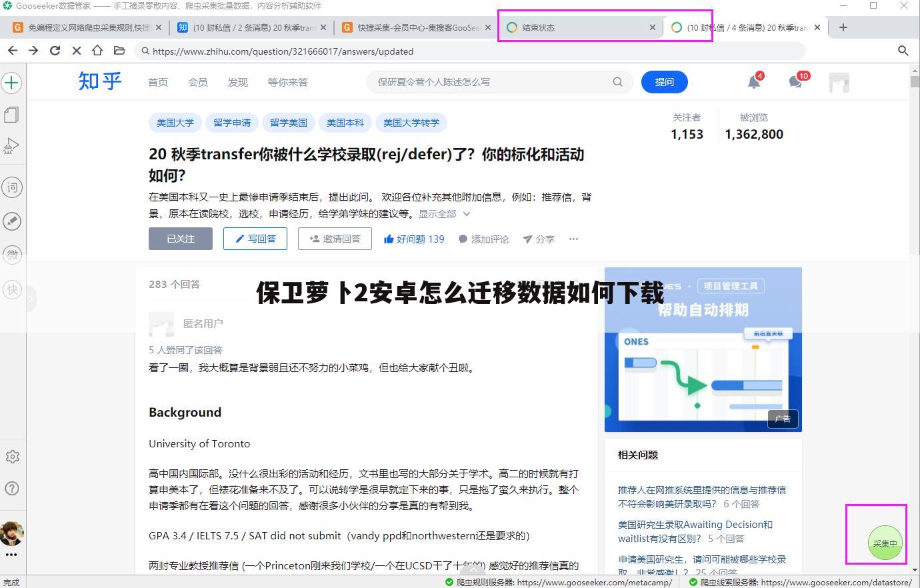Click 添加评论 under the question
Image resolution: width=920 pixels, height=588 pixels.
coord(483,239)
